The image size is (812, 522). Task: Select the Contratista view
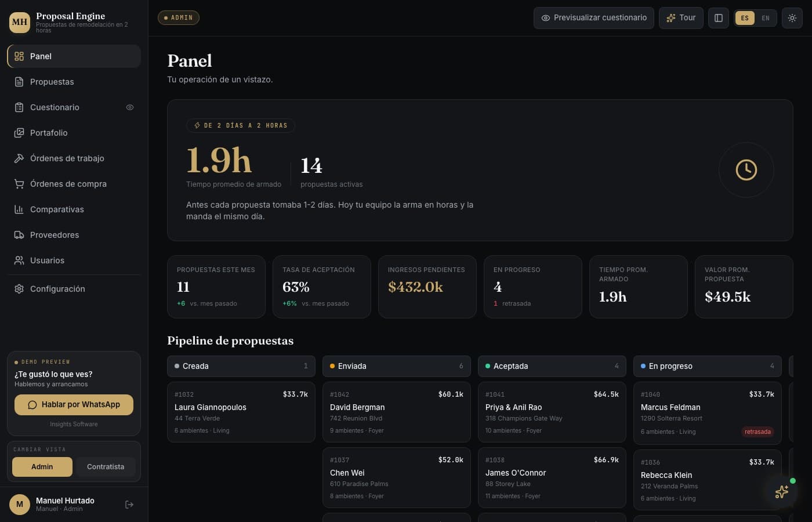[x=106, y=467]
